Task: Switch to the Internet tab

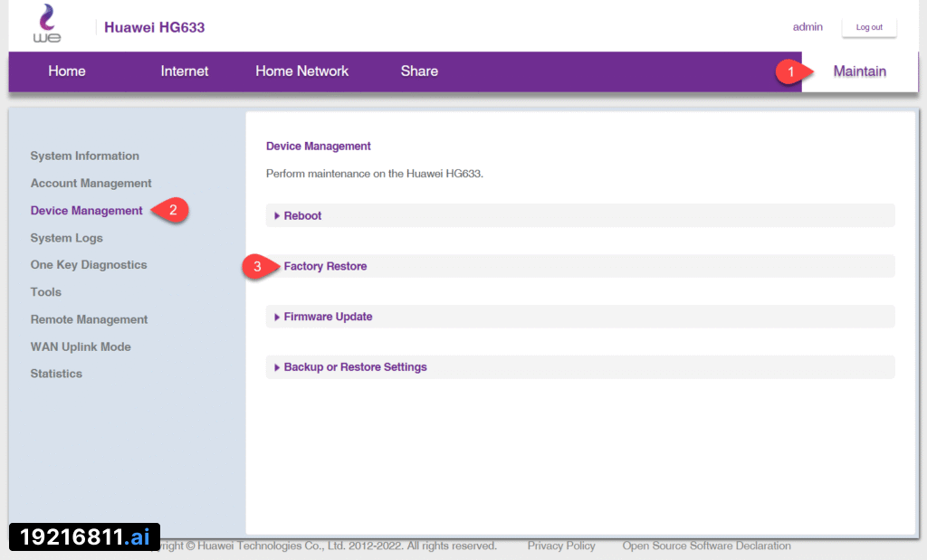Action: [x=185, y=71]
